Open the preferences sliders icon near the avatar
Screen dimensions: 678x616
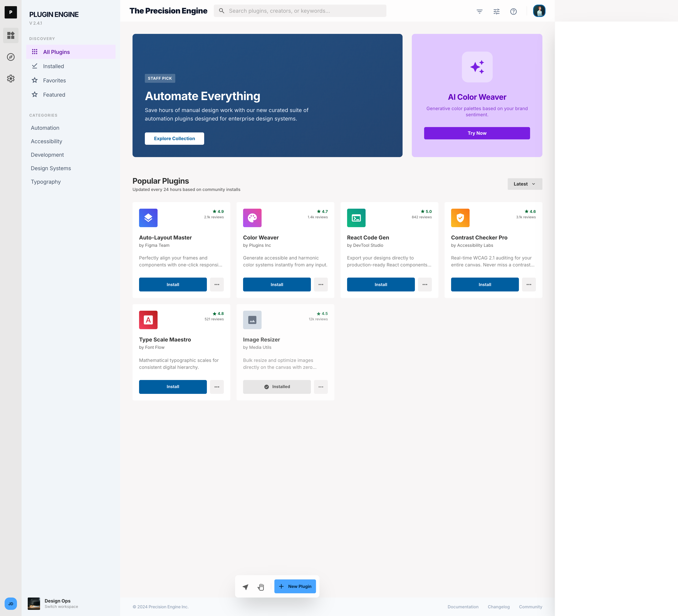(496, 11)
